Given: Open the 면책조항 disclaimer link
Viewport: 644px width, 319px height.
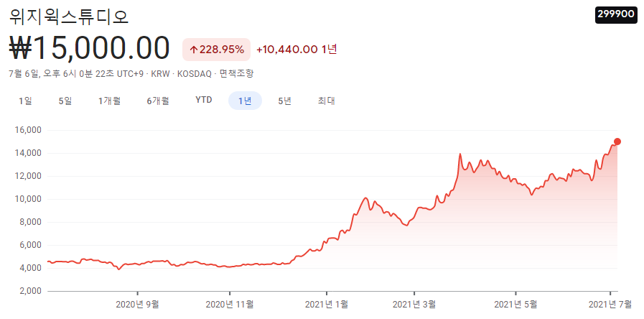Looking at the screenshot, I should click(237, 74).
